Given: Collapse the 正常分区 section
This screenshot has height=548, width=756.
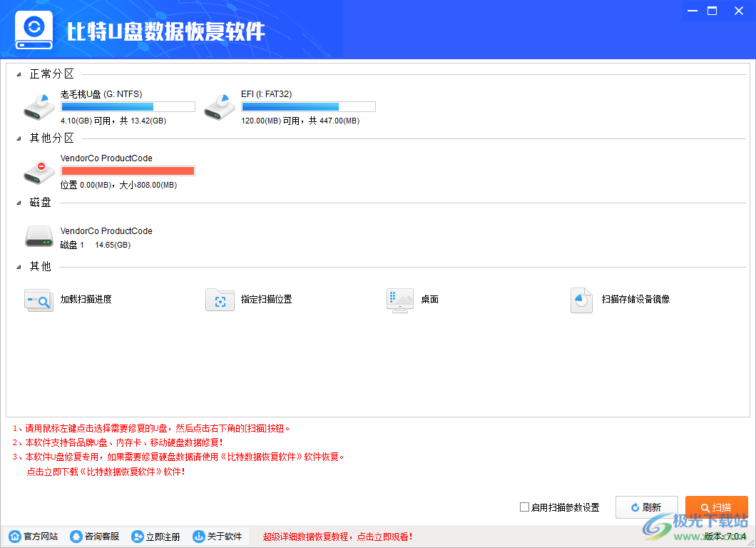Looking at the screenshot, I should [x=19, y=74].
